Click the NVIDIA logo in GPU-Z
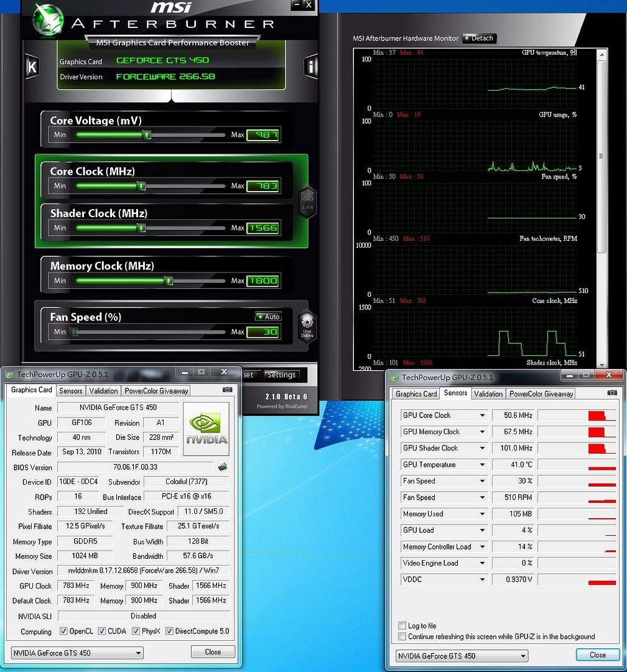The image size is (627, 672). click(x=206, y=429)
